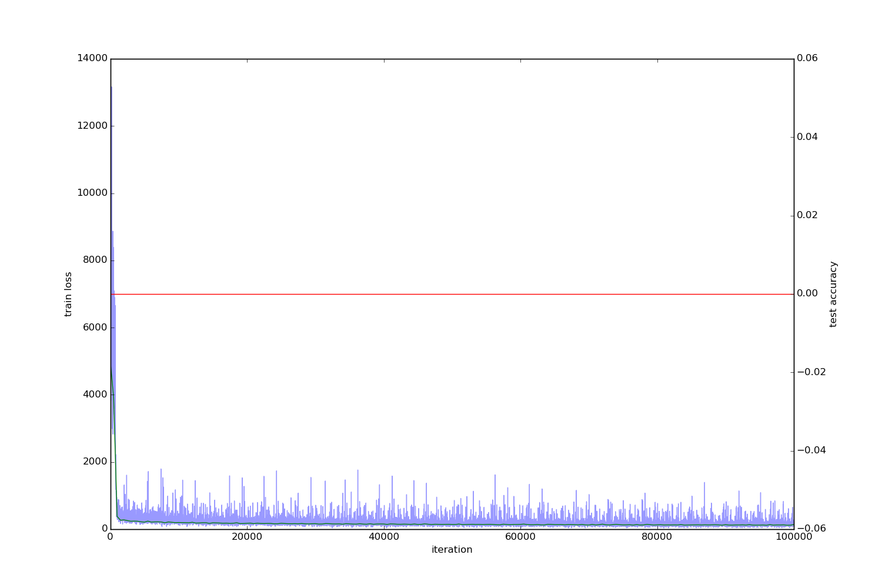
Task: Click the 10000 tick on train loss axis
Action: click(x=92, y=193)
